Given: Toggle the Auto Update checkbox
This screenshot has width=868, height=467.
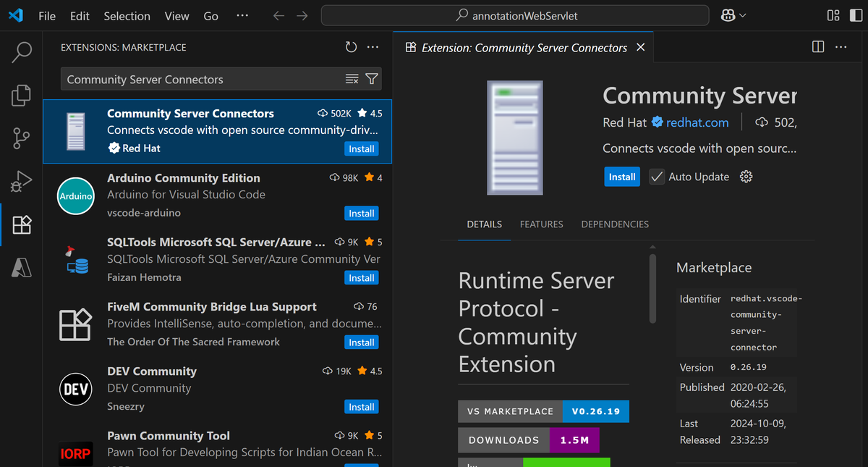Looking at the screenshot, I should coord(657,177).
